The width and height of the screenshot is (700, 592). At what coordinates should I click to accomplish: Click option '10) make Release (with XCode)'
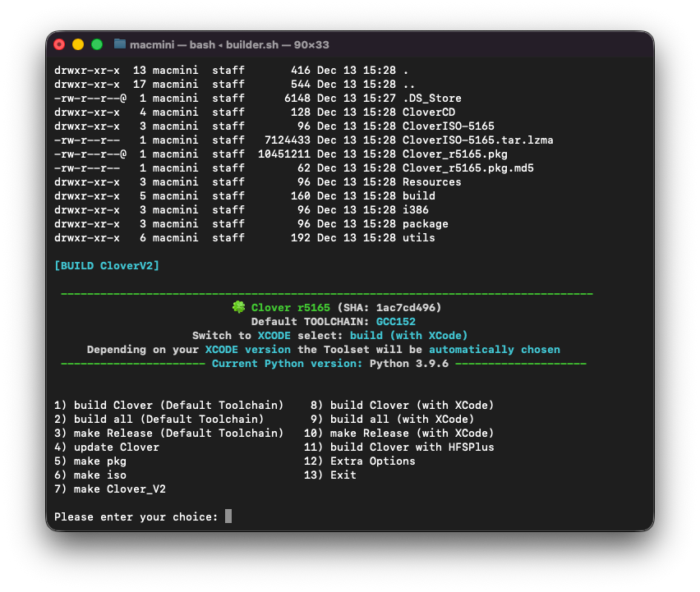coord(399,434)
